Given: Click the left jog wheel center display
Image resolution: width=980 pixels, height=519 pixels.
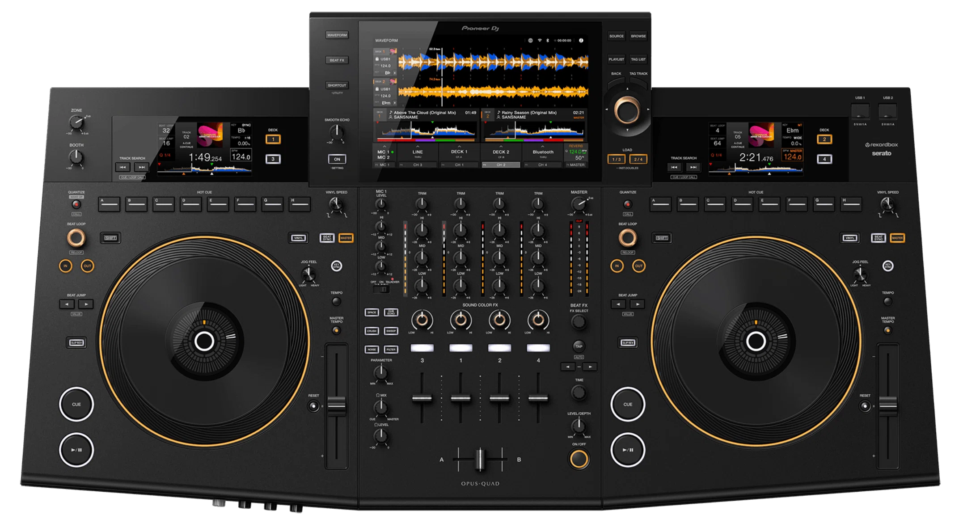Looking at the screenshot, I should click(204, 341).
